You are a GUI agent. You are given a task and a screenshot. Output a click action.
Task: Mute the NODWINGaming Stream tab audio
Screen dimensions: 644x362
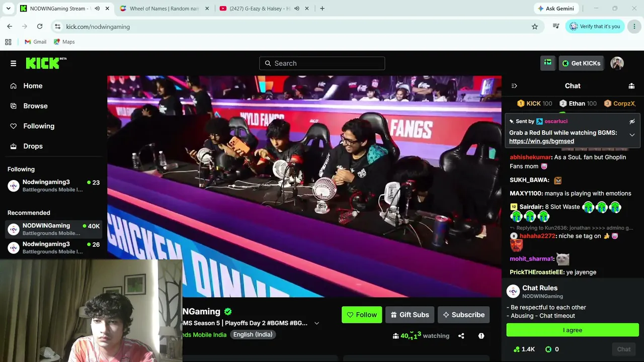97,9
